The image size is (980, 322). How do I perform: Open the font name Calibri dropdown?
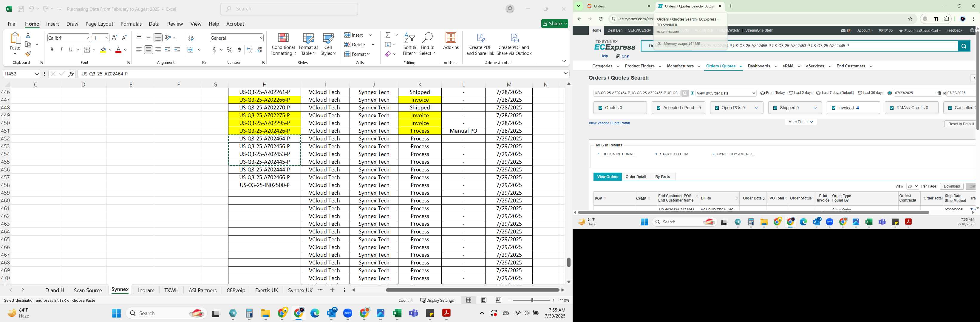(x=87, y=38)
